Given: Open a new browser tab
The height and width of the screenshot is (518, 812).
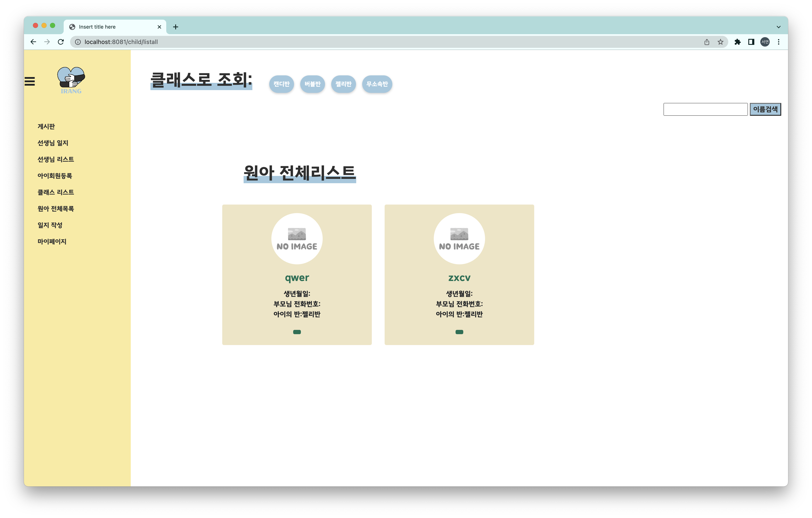Looking at the screenshot, I should point(175,27).
